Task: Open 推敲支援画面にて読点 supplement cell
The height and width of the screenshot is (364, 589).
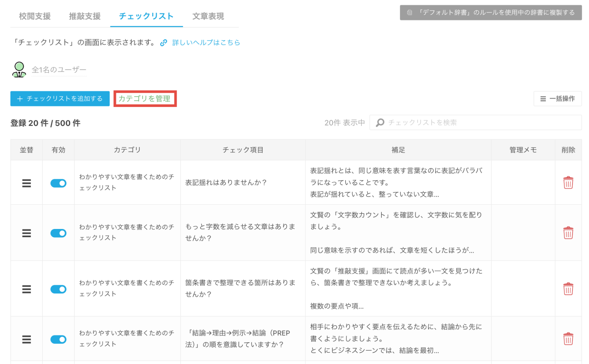Action: pos(398,289)
